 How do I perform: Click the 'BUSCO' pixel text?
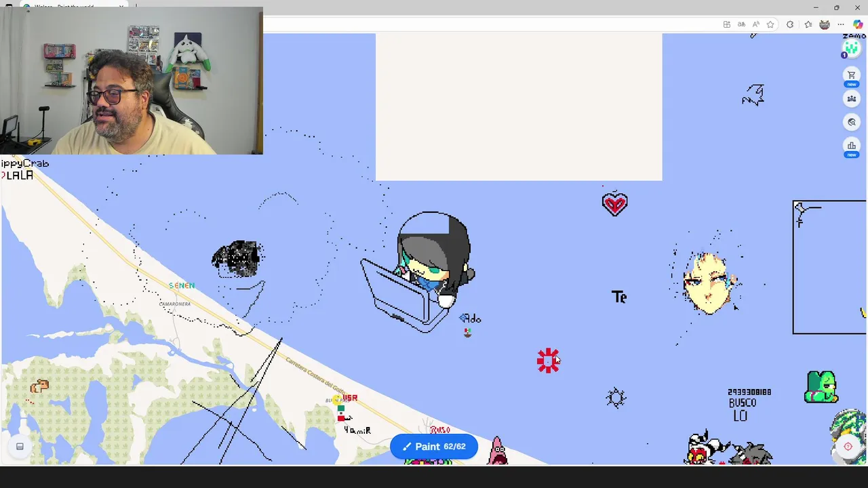(743, 403)
